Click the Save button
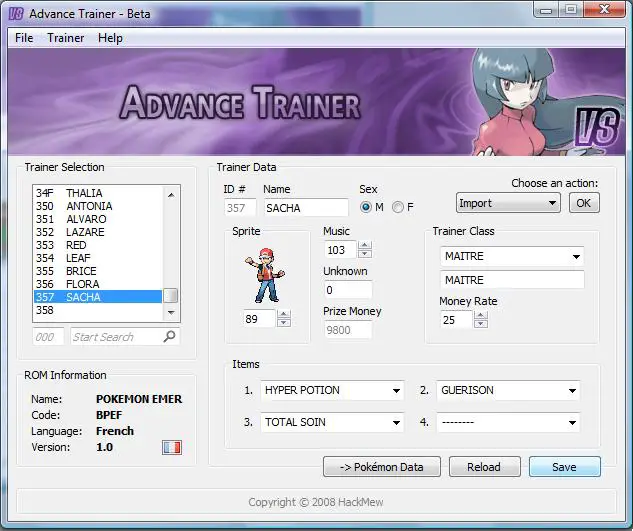 (564, 467)
